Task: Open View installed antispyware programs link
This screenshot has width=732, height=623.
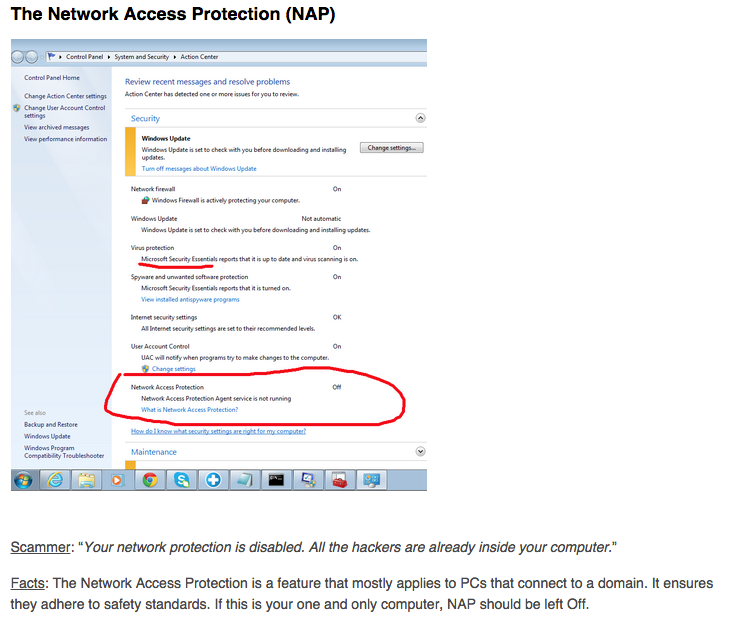Action: click(190, 299)
